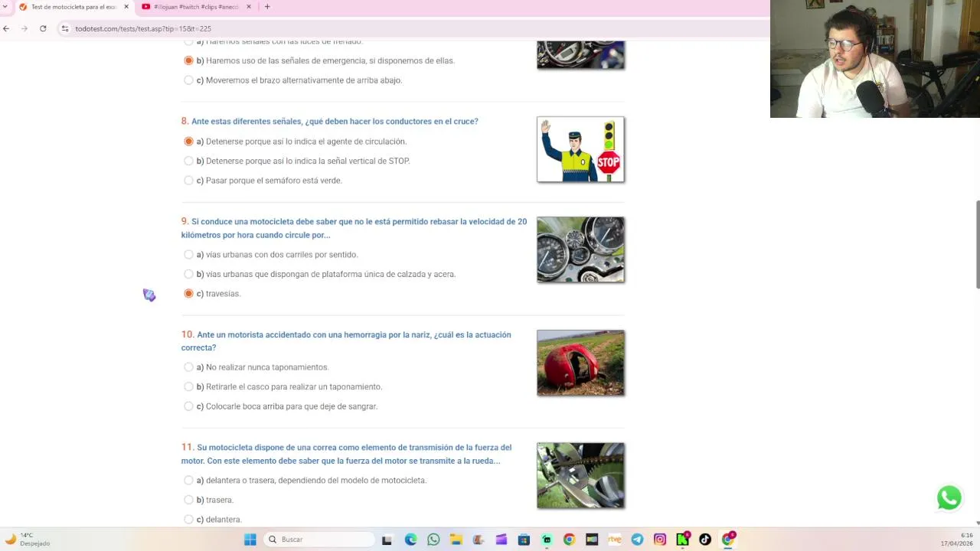Click the traffic officer and STOP sign image
980x551 pixels.
coord(580,149)
